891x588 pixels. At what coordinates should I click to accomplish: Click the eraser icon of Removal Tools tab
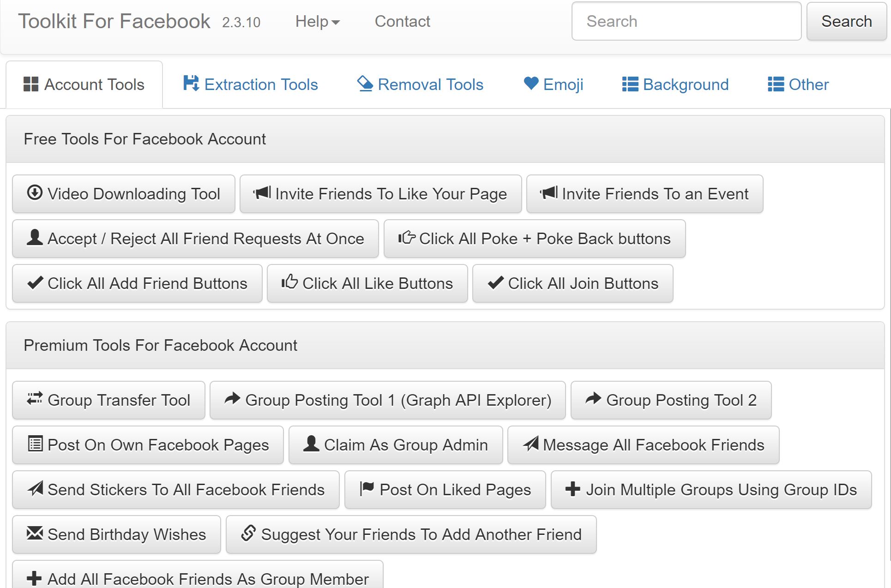pyautogui.click(x=365, y=84)
